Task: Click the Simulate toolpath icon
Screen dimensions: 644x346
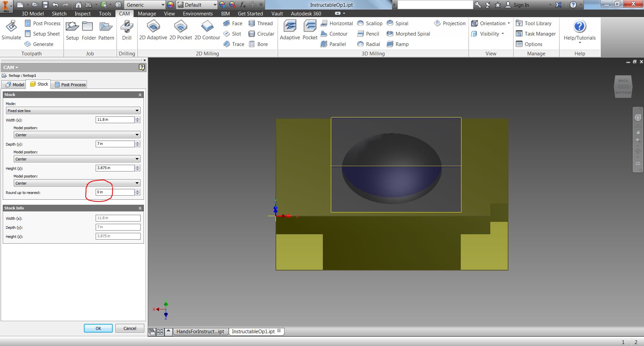Action: click(11, 30)
